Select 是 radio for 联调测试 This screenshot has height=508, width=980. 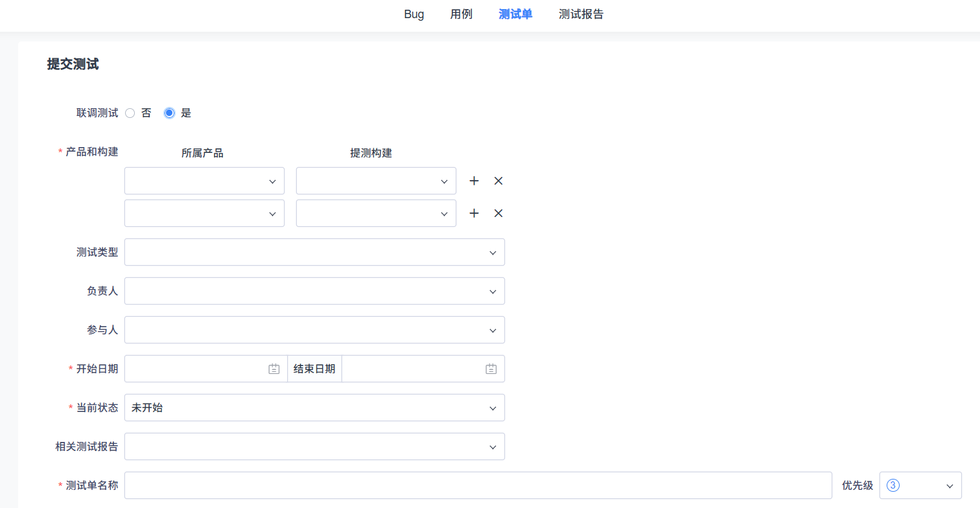[170, 113]
